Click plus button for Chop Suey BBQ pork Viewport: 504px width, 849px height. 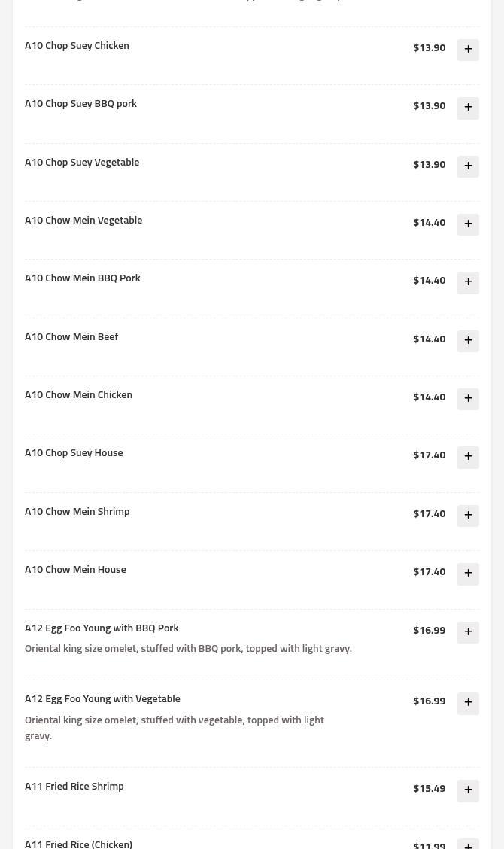pyautogui.click(x=468, y=108)
